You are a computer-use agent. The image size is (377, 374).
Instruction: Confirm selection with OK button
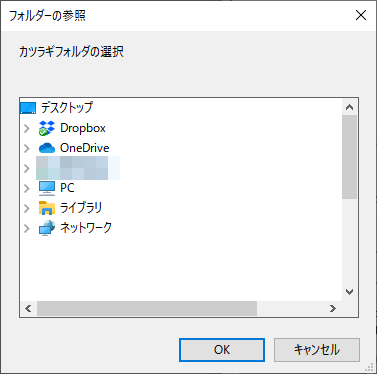click(x=222, y=350)
